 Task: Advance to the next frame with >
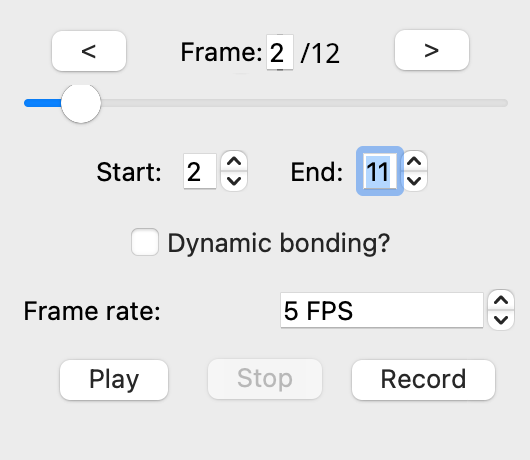coord(432,50)
